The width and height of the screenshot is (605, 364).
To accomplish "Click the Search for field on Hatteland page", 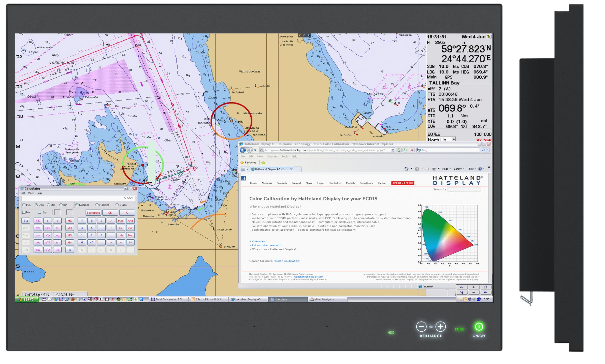I will coord(464,190).
